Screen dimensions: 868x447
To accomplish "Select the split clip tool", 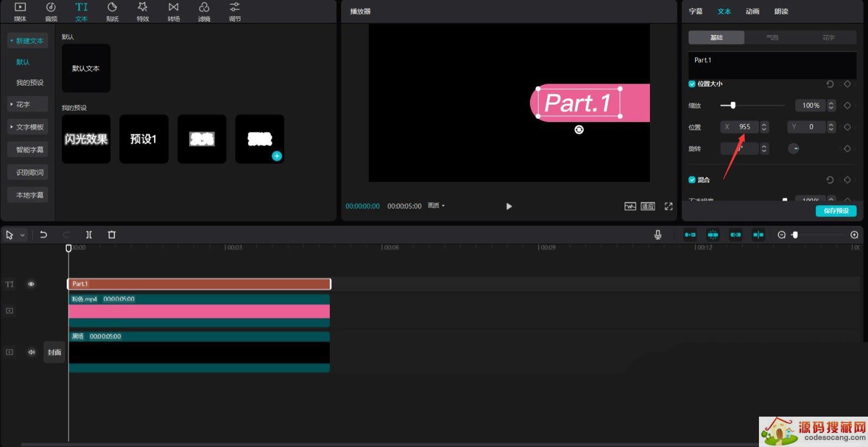I will tap(89, 235).
